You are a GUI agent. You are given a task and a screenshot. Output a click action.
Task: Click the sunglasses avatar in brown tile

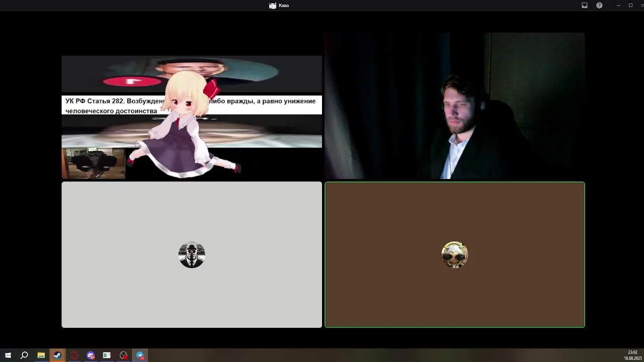pyautogui.click(x=455, y=255)
